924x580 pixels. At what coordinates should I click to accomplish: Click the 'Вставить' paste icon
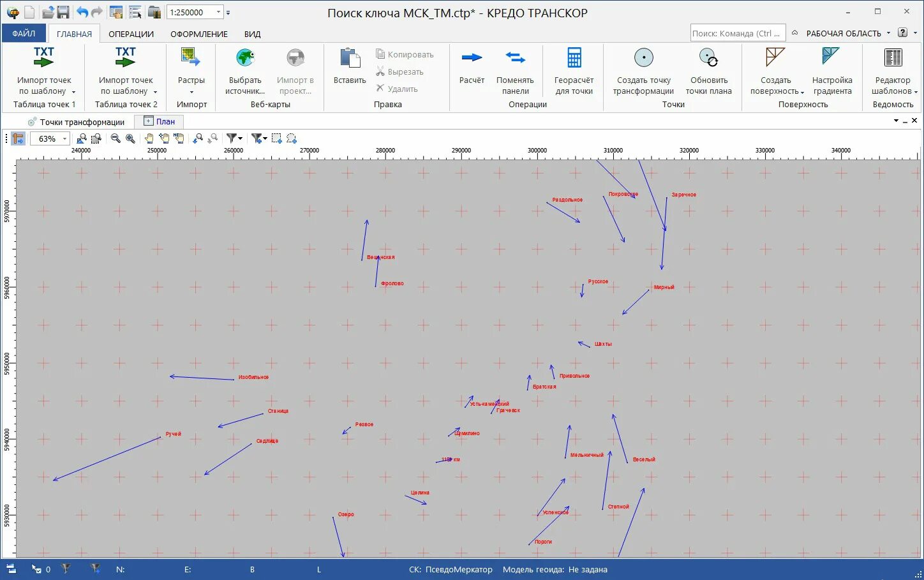click(350, 57)
